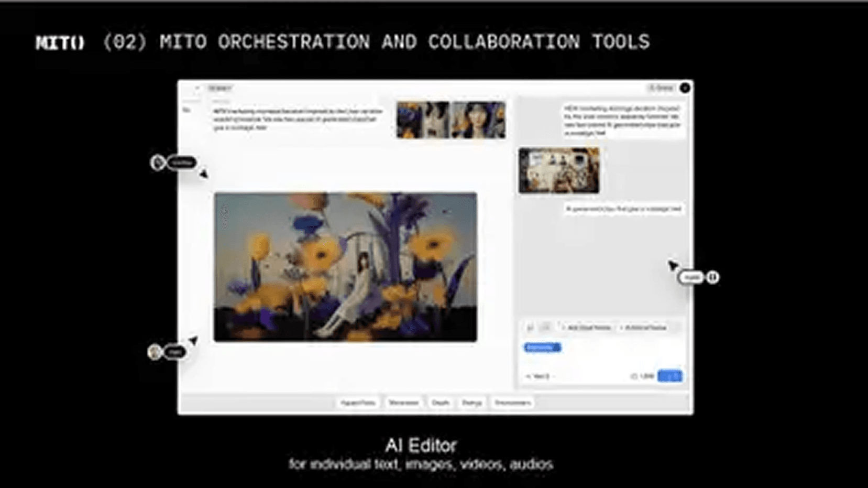Open the model selector dropdown in prompt footer

540,376
